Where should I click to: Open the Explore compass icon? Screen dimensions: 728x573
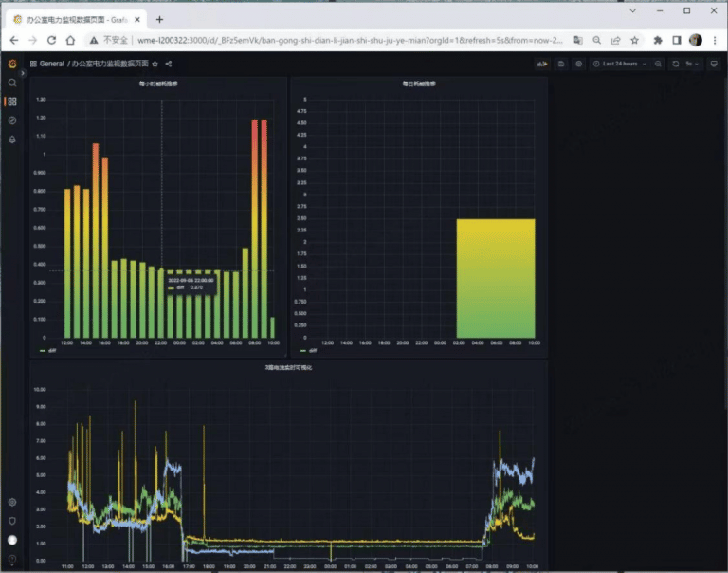coord(12,120)
